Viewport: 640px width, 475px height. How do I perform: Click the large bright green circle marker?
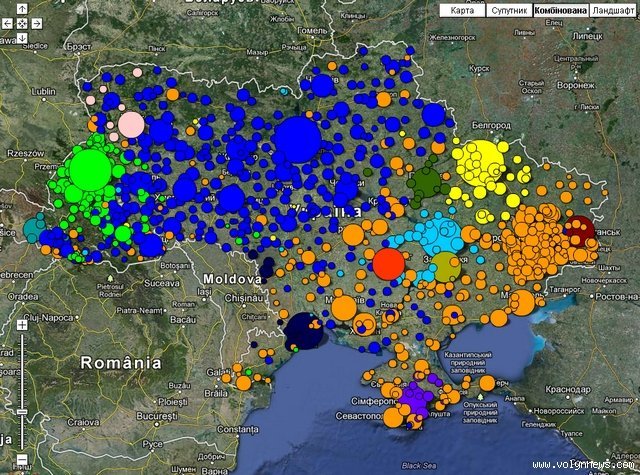(90, 168)
